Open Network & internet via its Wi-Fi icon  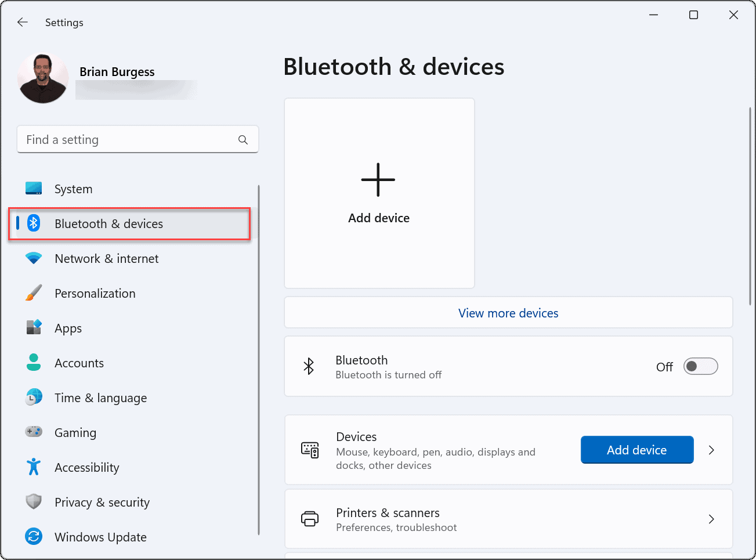34,258
